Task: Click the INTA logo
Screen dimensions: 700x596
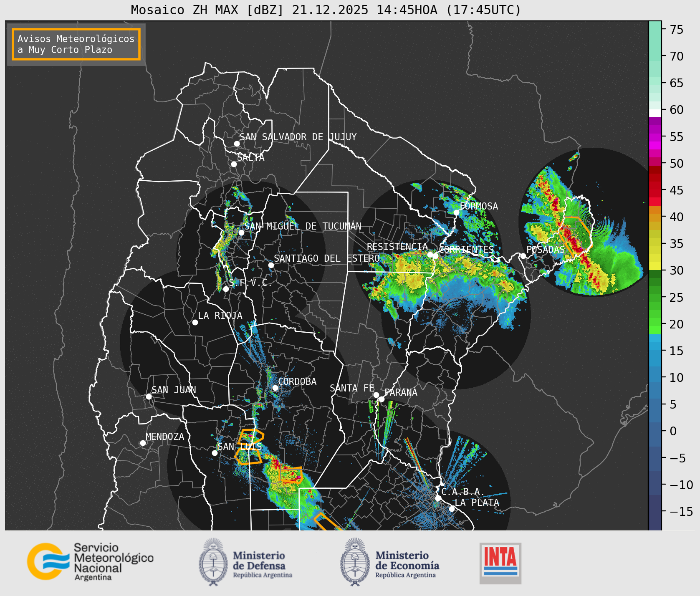Action: click(500, 563)
